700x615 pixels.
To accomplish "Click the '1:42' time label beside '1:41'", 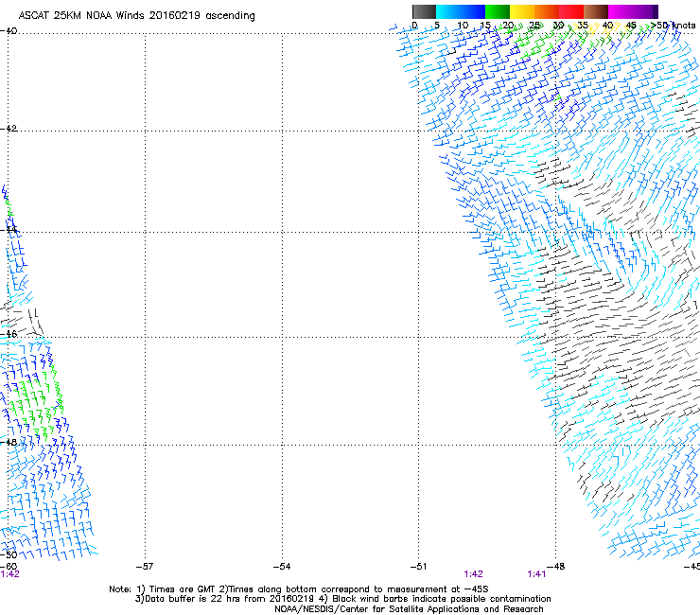I will click(x=473, y=574).
